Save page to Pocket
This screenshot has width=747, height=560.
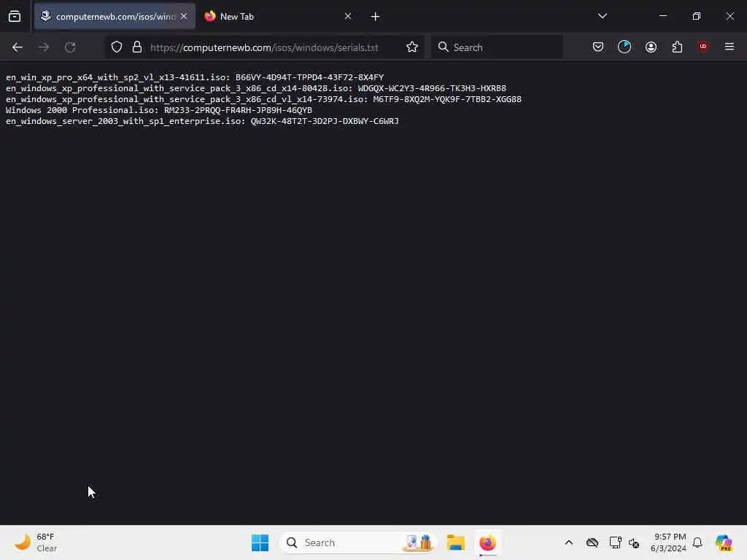[598, 47]
